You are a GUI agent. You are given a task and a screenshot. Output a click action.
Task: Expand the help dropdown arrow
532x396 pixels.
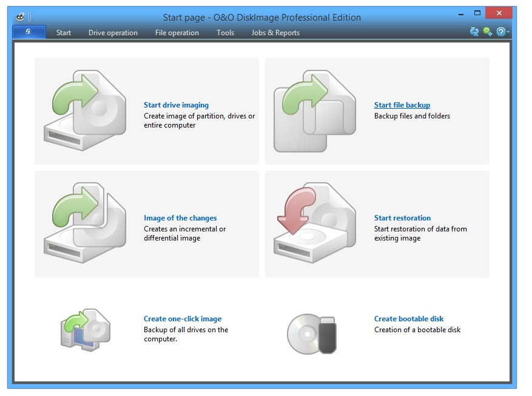pos(508,32)
